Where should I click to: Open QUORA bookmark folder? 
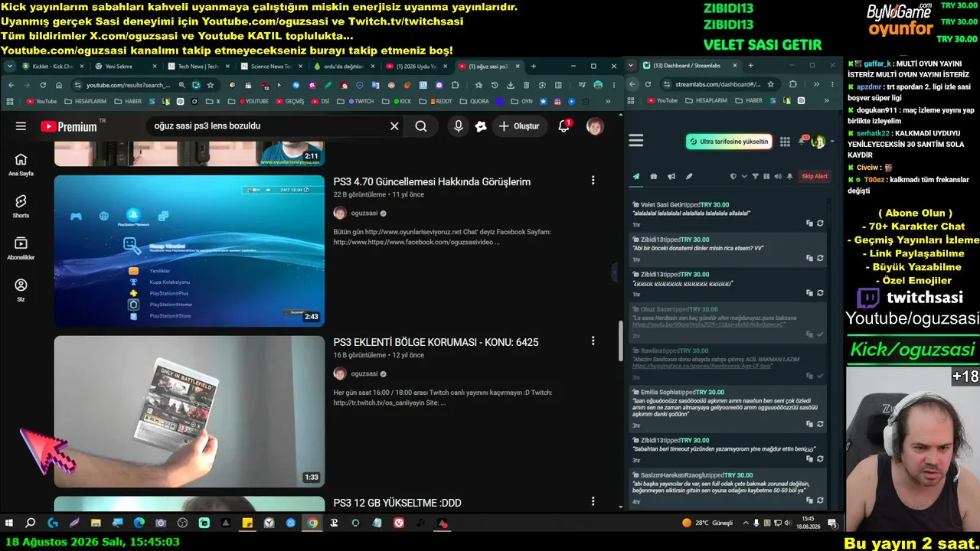475,101
